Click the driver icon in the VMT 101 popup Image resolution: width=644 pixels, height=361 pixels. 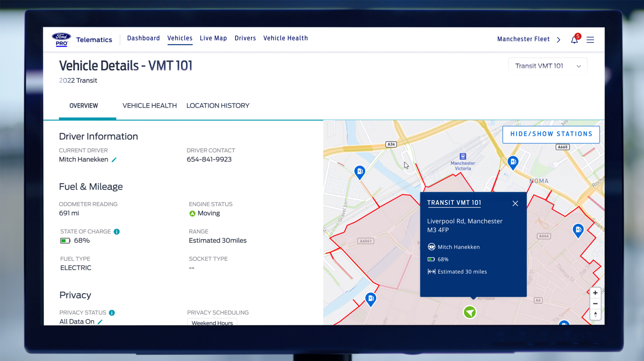click(x=431, y=247)
